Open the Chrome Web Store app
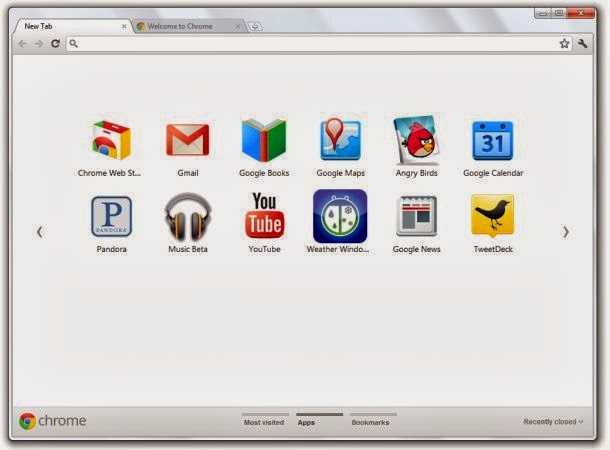 point(111,141)
